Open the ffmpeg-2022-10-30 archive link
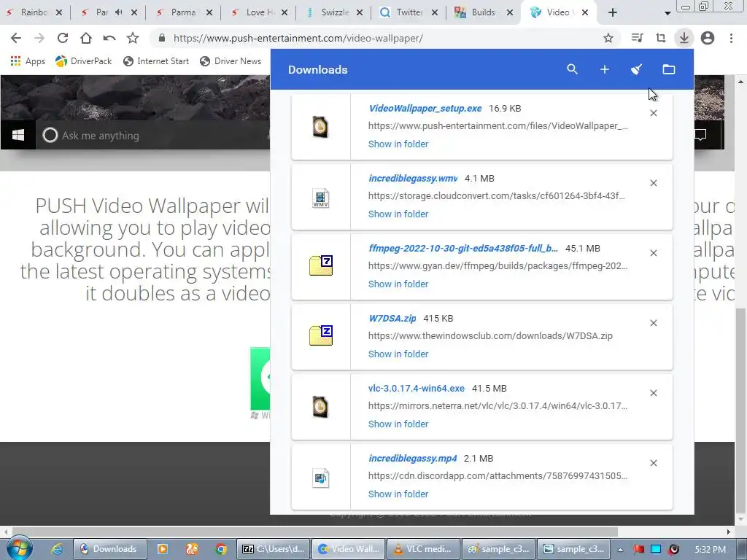Viewport: 747px width, 560px height. pyautogui.click(x=463, y=249)
